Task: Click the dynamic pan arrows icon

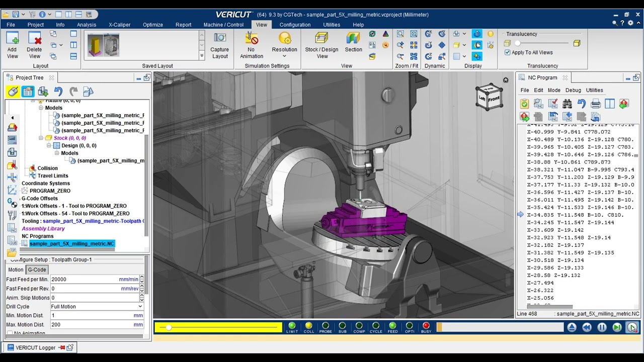Action: [x=442, y=45]
